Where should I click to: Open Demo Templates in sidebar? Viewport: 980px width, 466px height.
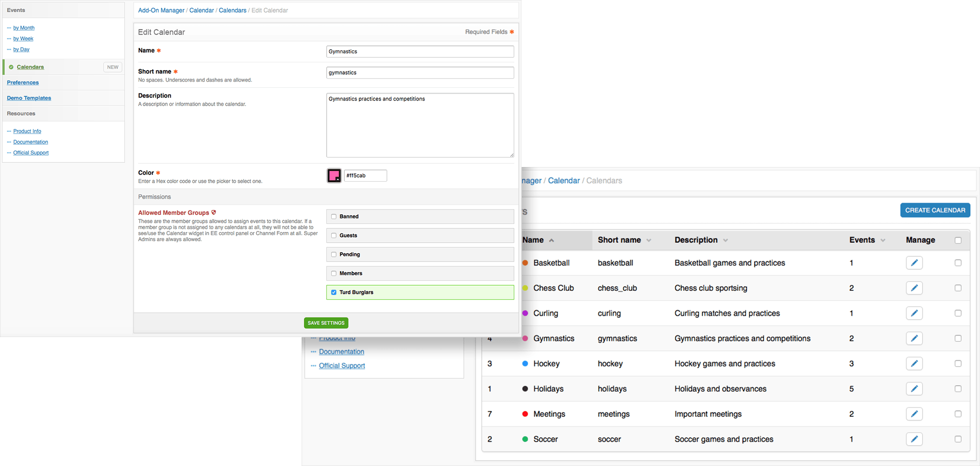tap(29, 98)
